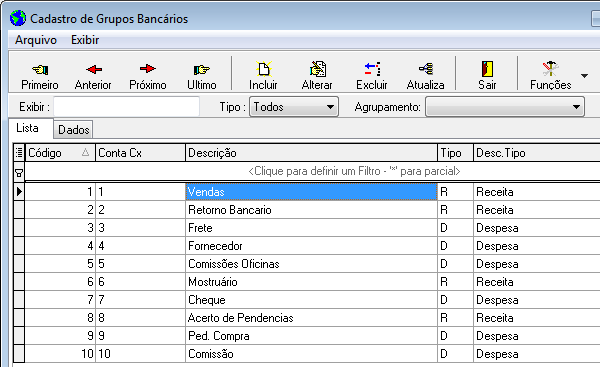Viewport: 600px width, 367px height.
Task: Expand the Funções dropdown arrow
Action: 584,76
